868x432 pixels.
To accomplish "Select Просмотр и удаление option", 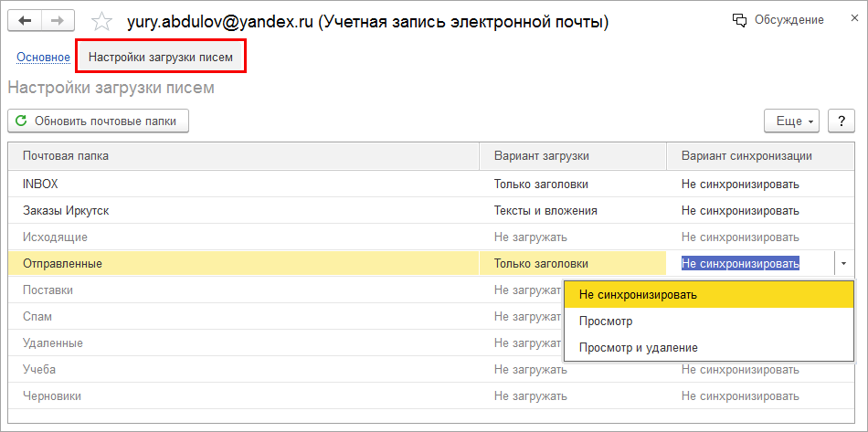I will (638, 348).
